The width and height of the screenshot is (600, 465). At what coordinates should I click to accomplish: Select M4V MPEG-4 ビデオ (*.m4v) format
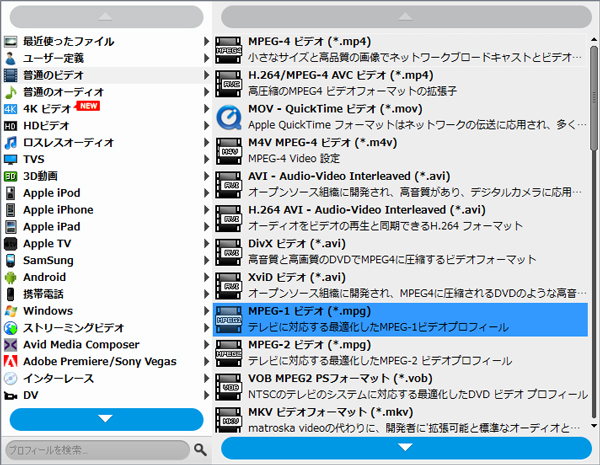pyautogui.click(x=400, y=151)
